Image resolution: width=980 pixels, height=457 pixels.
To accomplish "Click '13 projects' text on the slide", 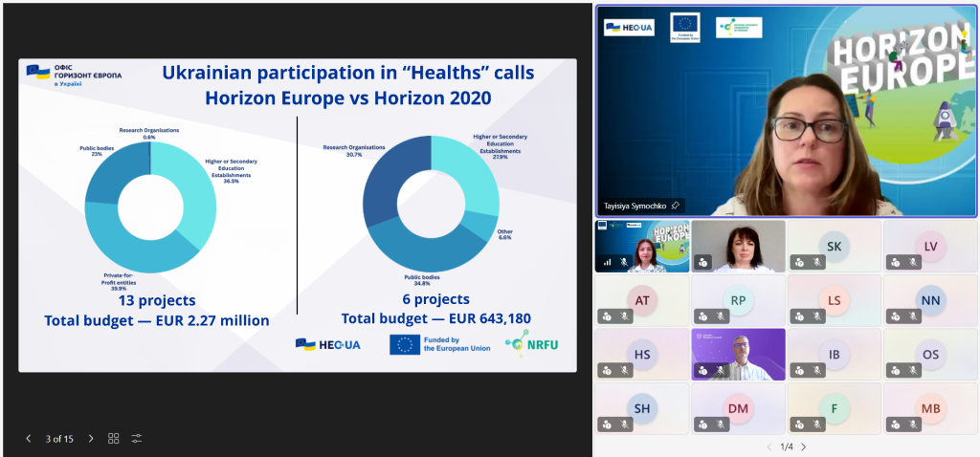I will pyautogui.click(x=157, y=300).
